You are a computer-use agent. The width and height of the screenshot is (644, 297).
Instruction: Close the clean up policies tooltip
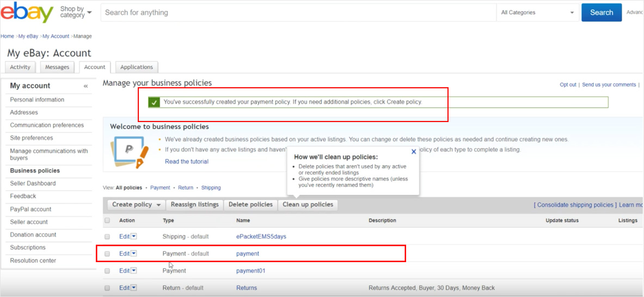pos(414,151)
